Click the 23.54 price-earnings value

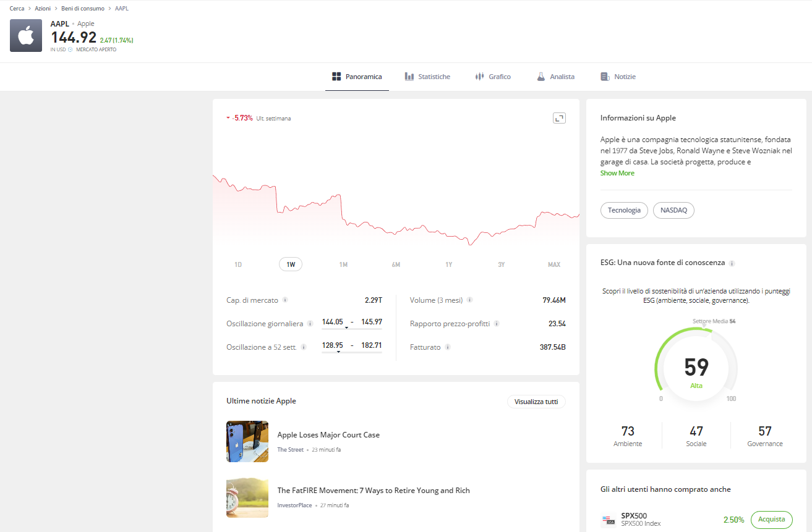[557, 324]
